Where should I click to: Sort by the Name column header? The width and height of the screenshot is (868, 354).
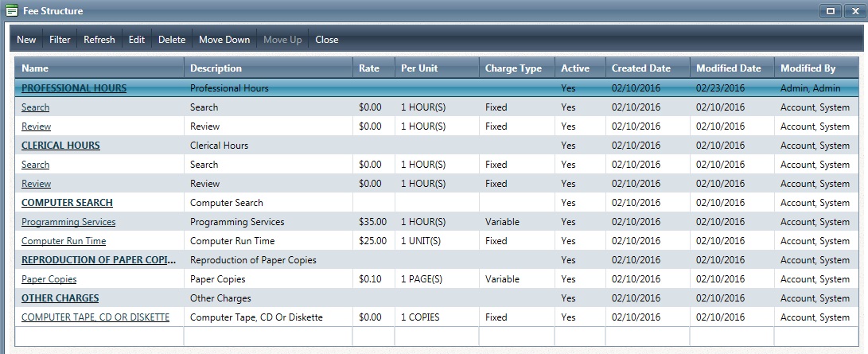pyautogui.click(x=35, y=68)
